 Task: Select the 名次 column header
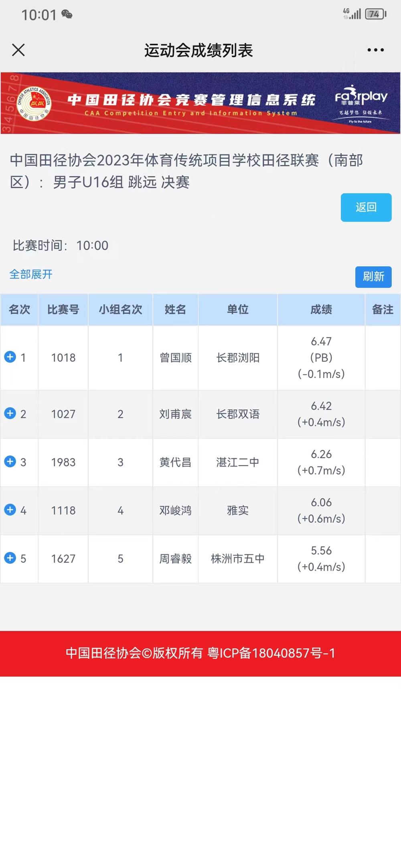tap(19, 309)
